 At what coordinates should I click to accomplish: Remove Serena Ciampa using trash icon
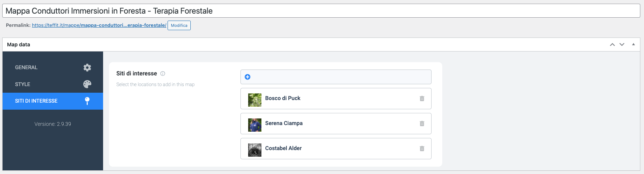pos(422,124)
